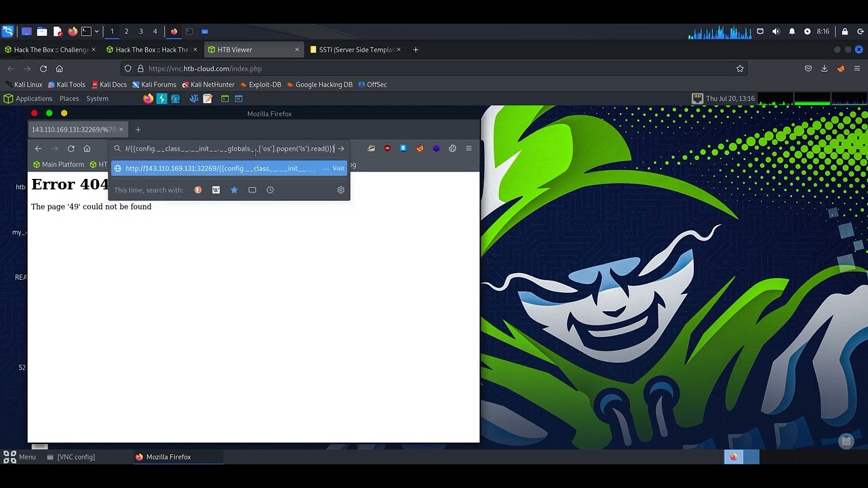Open the System menu
Image resolution: width=868 pixels, height=488 pixels.
(97, 99)
